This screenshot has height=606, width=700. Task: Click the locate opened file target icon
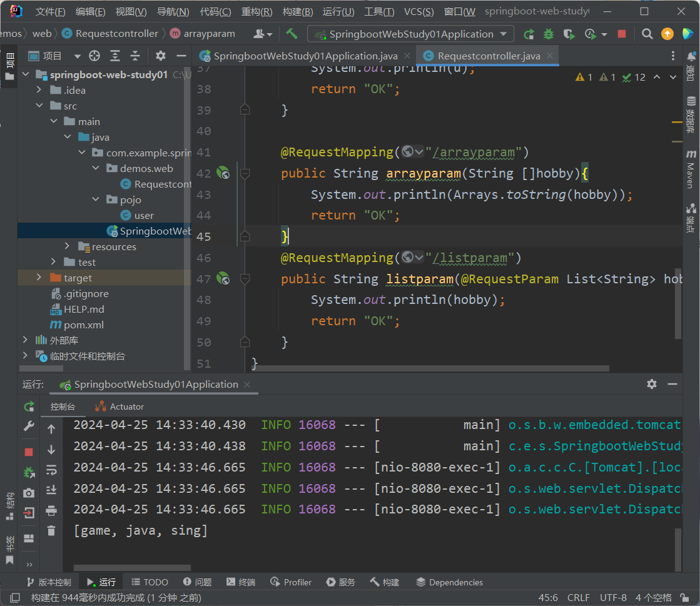coord(94,56)
